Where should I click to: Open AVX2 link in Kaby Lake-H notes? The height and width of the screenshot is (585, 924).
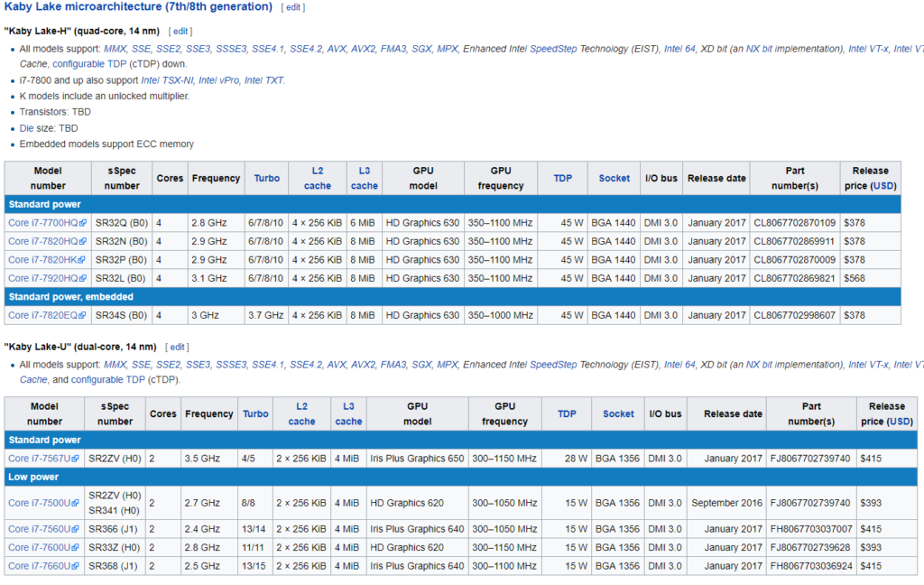363,49
